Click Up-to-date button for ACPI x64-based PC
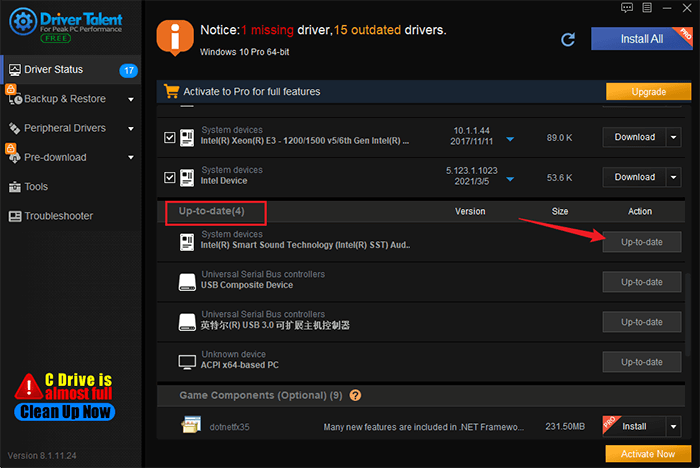The width and height of the screenshot is (700, 468). (642, 362)
